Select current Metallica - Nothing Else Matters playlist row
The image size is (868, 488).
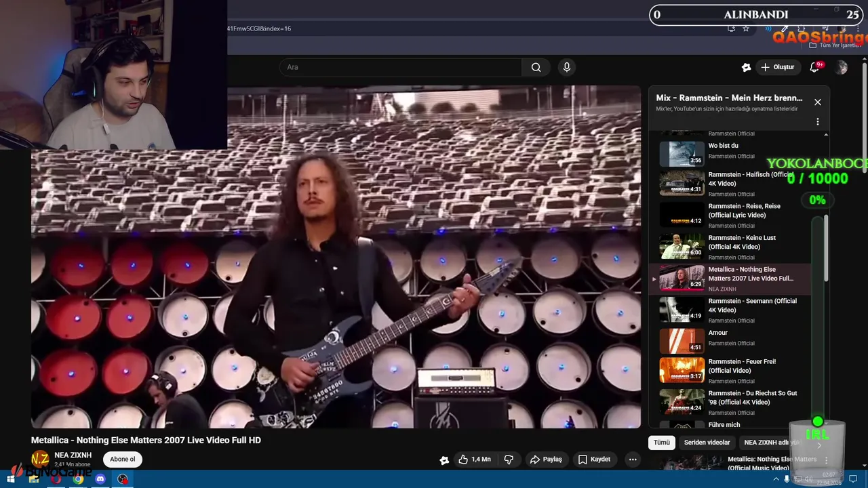click(x=730, y=279)
